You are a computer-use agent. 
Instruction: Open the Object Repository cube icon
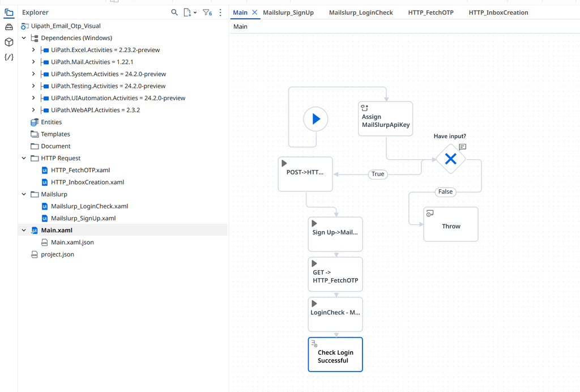click(x=9, y=42)
